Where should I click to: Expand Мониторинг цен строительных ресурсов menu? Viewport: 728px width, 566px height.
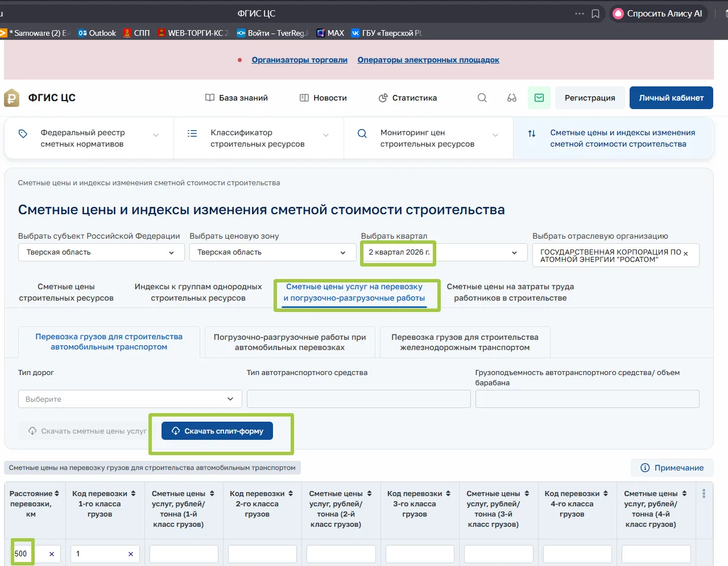pyautogui.click(x=429, y=138)
